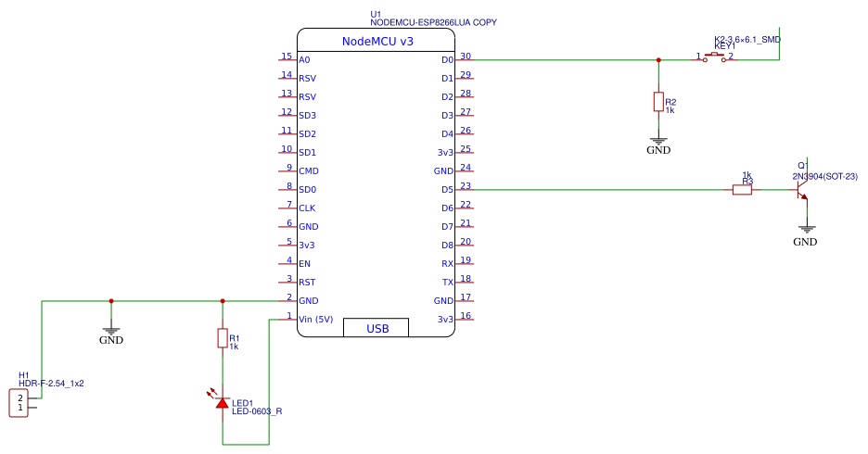Click pin label D5
Screen dimensions: 868x454
[x=447, y=190]
